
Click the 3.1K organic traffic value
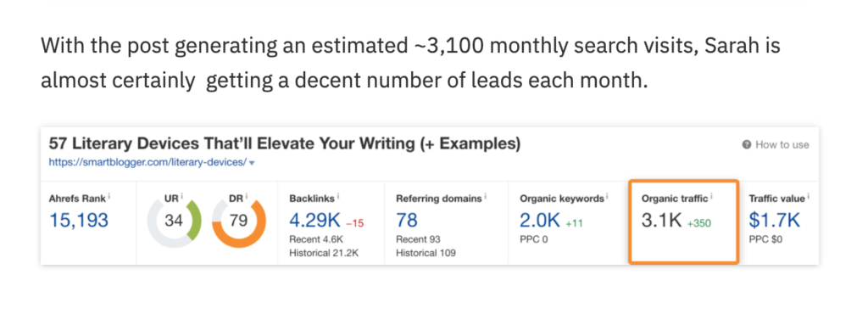click(x=661, y=221)
